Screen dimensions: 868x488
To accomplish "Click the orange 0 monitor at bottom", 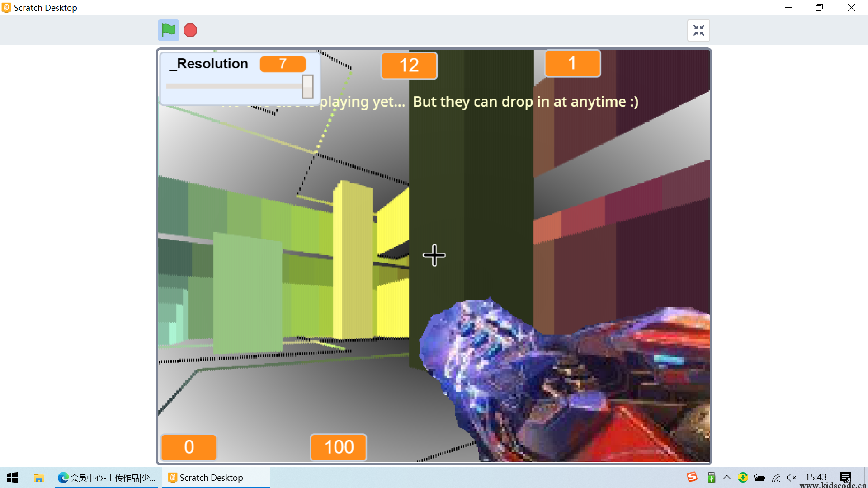I will click(x=189, y=447).
